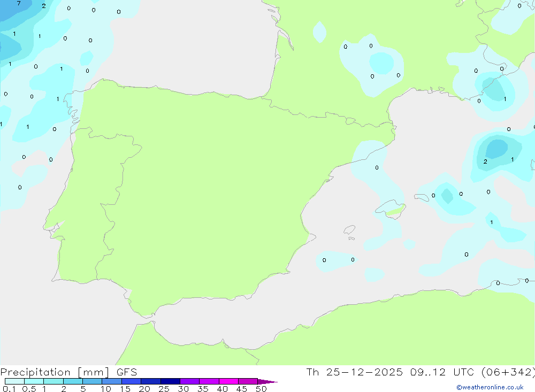Click the '0.5' legend scale label
Screen dimensions: 535x392
[x=29, y=389]
